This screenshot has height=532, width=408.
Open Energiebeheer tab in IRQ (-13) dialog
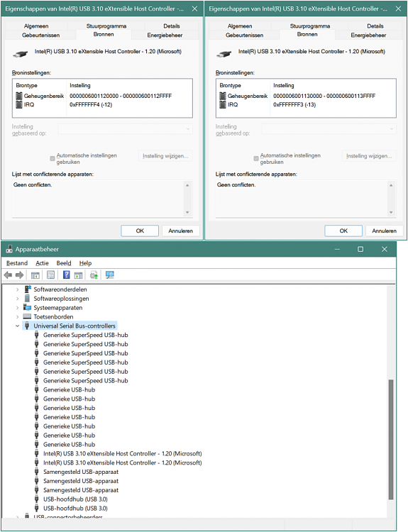click(x=368, y=35)
